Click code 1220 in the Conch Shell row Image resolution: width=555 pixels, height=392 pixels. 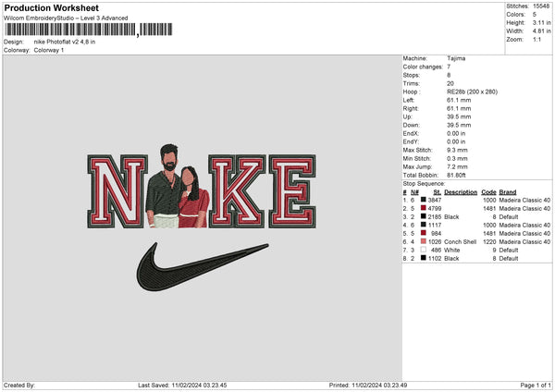click(489, 242)
